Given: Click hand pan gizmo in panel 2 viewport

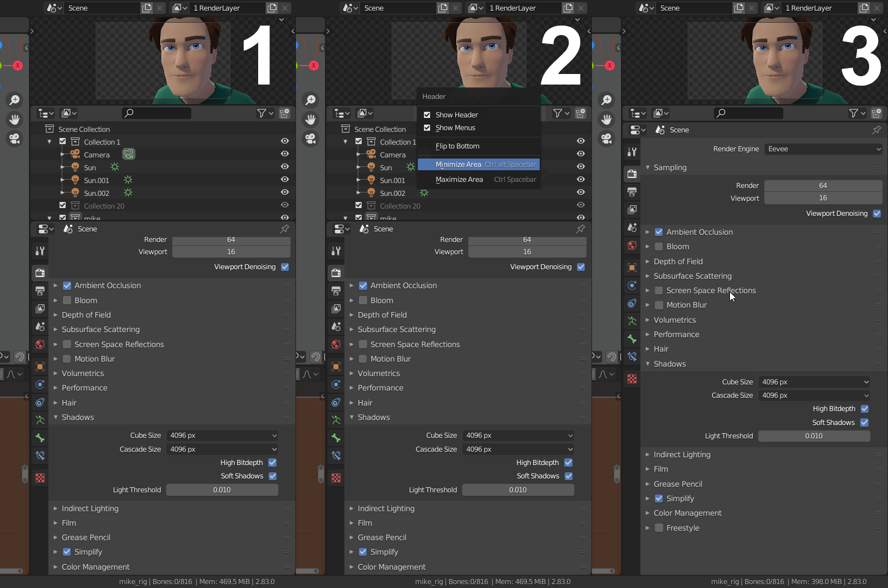Looking at the screenshot, I should pos(310,119).
